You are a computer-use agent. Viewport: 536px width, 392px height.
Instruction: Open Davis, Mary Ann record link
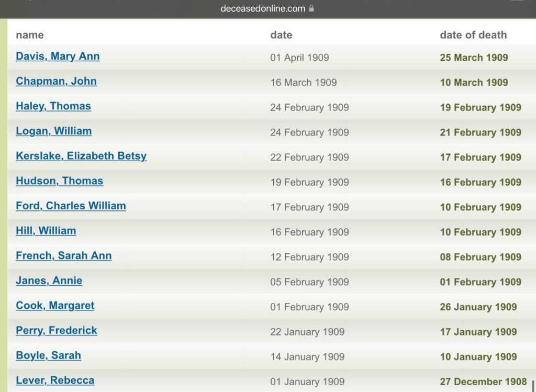58,57
